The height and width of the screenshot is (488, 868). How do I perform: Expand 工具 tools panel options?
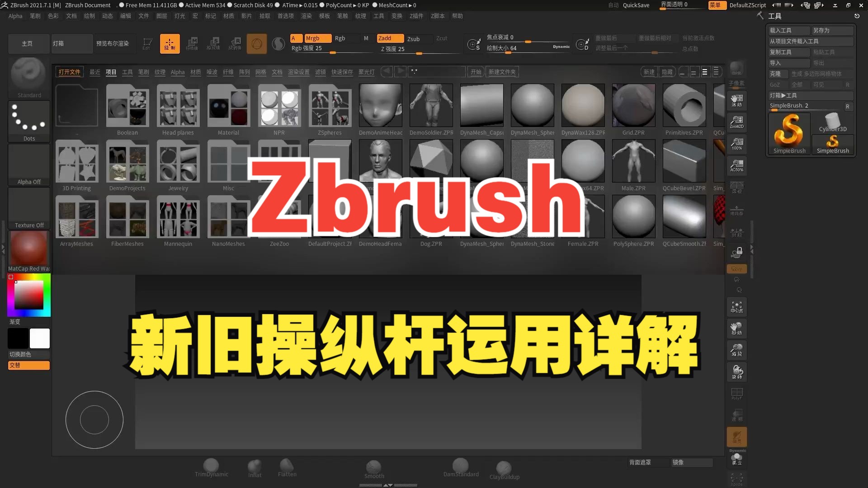pyautogui.click(x=774, y=16)
